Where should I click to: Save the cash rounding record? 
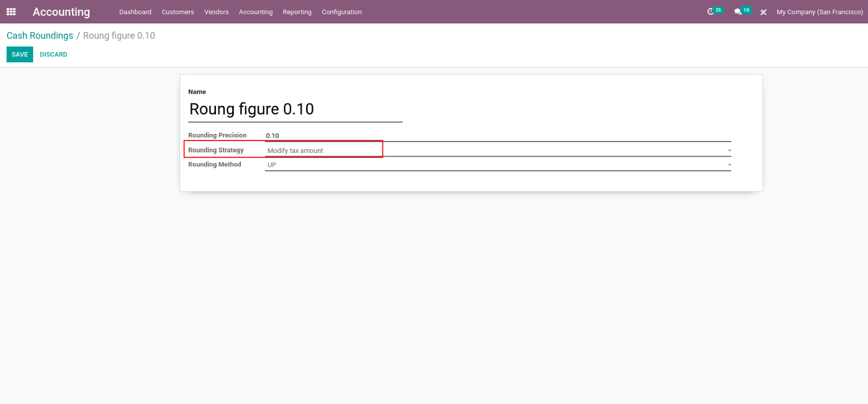tap(20, 54)
